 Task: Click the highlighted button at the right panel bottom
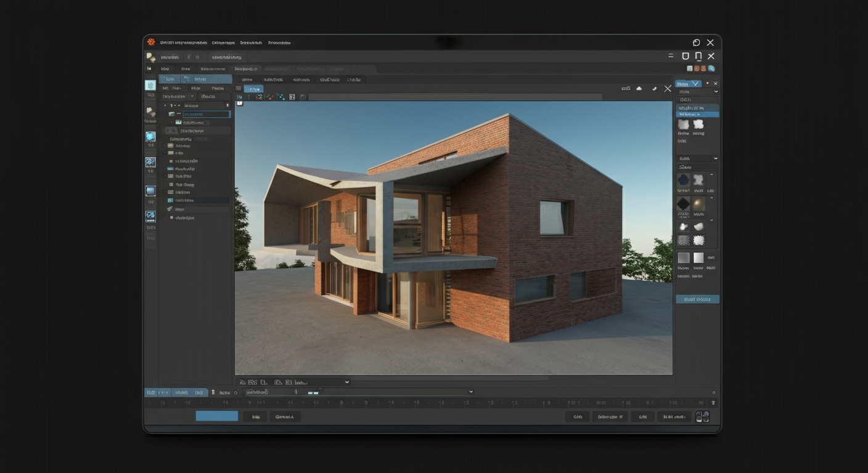point(697,299)
